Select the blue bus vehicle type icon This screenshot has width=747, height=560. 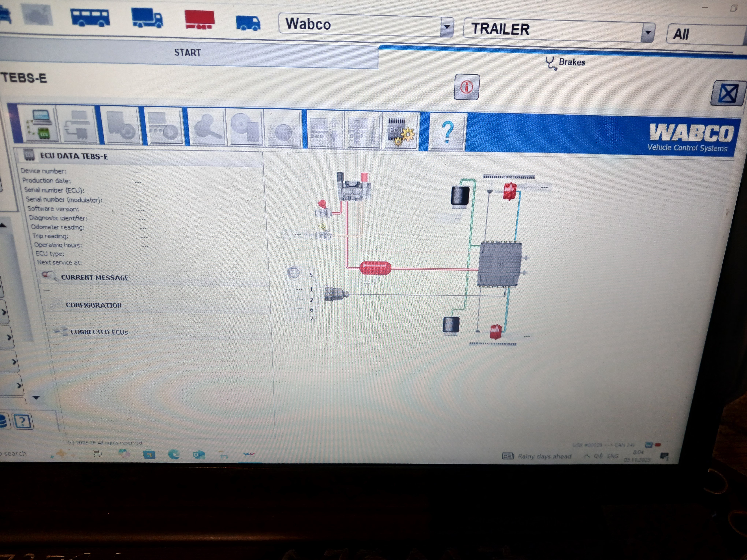[90, 17]
